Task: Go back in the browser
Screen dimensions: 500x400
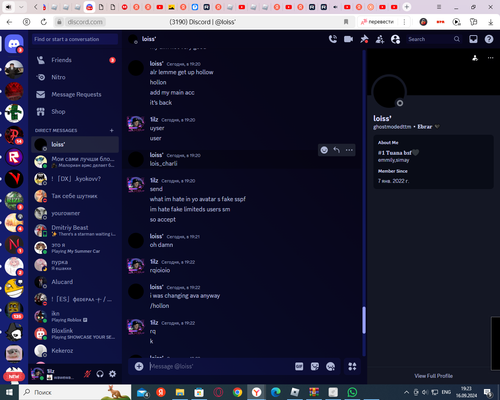Action: (9, 22)
